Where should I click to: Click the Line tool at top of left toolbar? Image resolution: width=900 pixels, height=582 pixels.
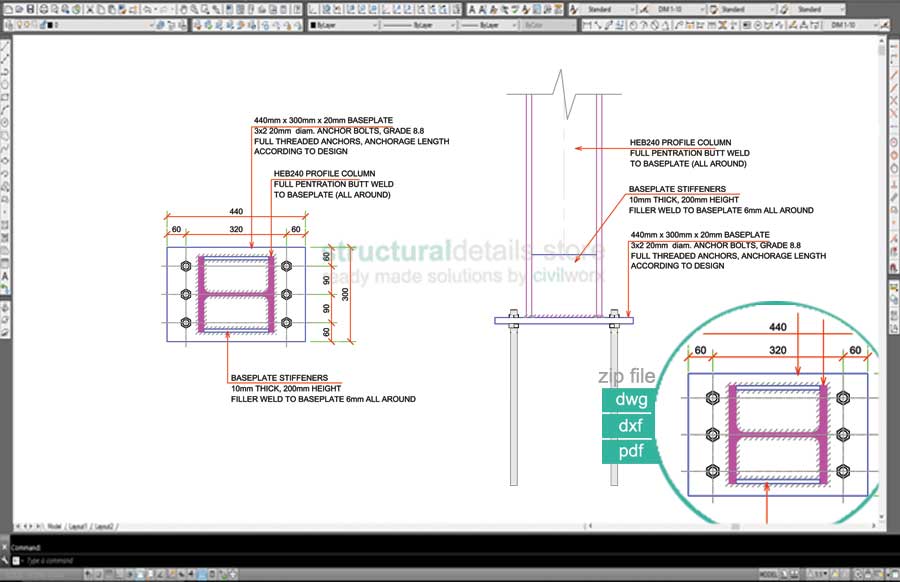[6, 46]
